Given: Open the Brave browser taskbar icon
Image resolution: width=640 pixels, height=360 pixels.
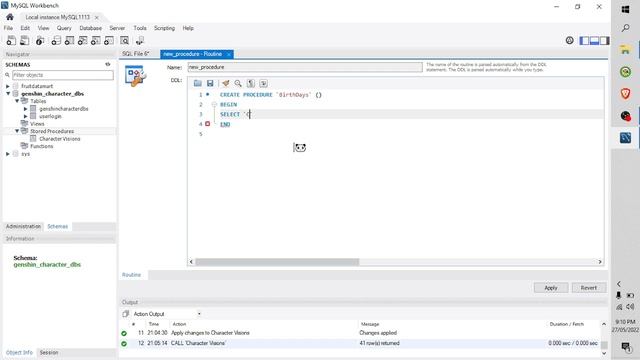Looking at the screenshot, I should point(625,93).
